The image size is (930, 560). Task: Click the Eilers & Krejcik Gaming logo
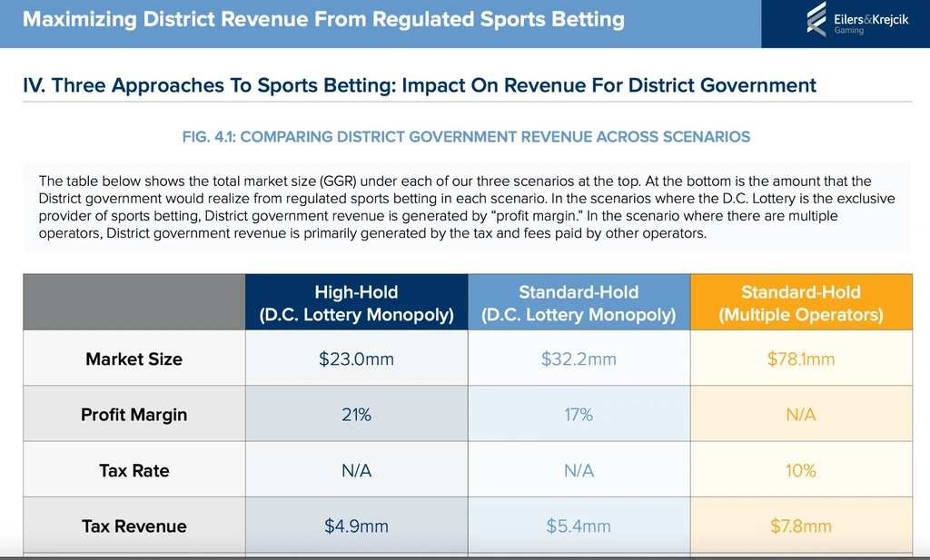point(844,19)
